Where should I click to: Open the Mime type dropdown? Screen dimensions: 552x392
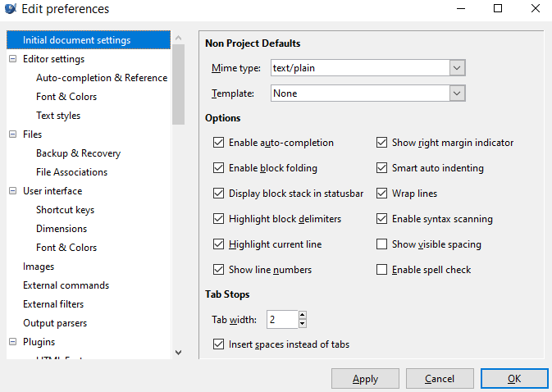point(458,68)
